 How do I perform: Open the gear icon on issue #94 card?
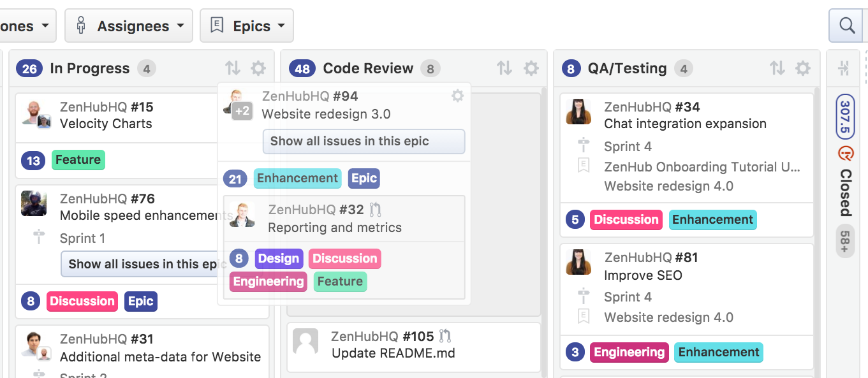tap(457, 96)
